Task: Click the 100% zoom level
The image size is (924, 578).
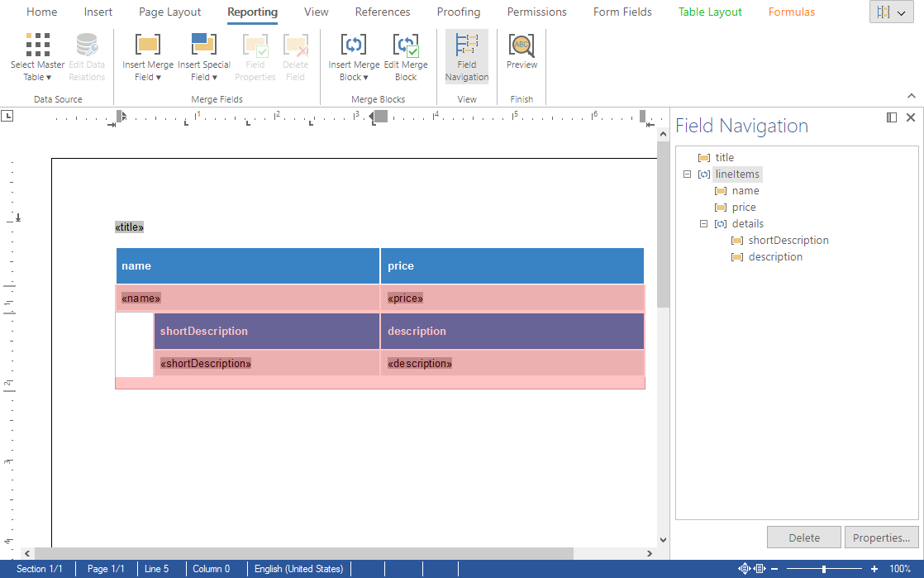Action: pyautogui.click(x=900, y=569)
